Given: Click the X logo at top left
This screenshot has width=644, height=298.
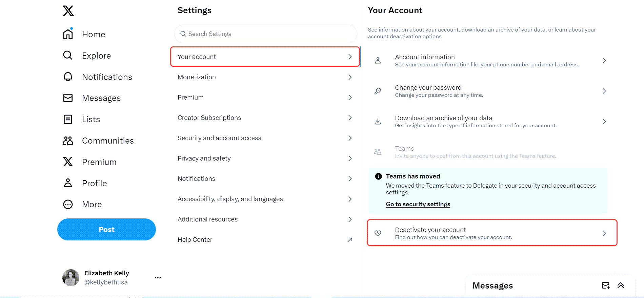Looking at the screenshot, I should pos(68,11).
